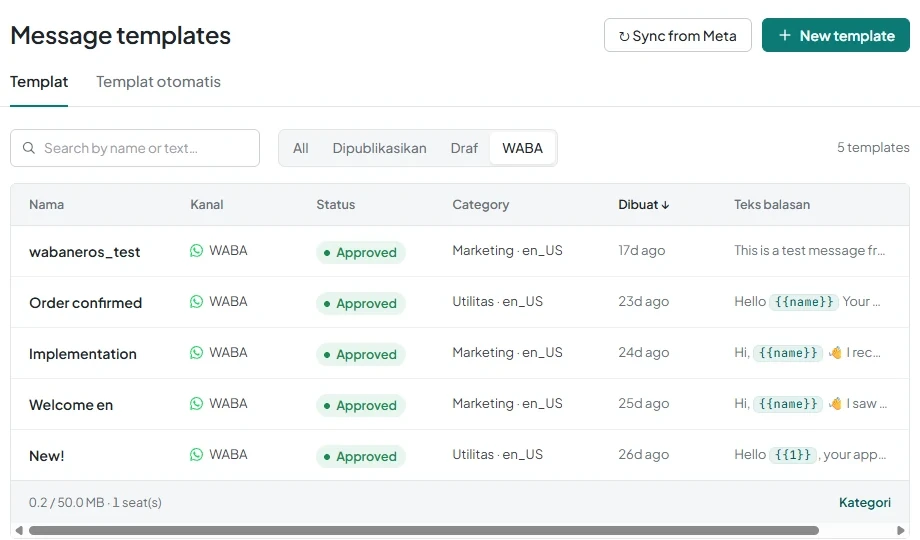Viewport: 920px width, 540px height.
Task: Sort by Nama column header
Action: click(46, 204)
